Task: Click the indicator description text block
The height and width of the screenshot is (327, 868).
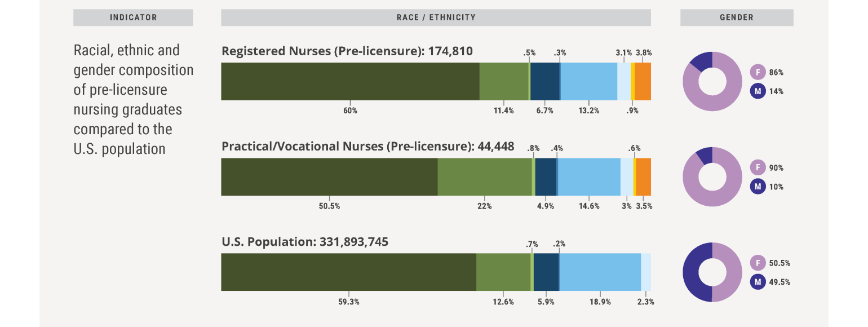Action: point(133,99)
